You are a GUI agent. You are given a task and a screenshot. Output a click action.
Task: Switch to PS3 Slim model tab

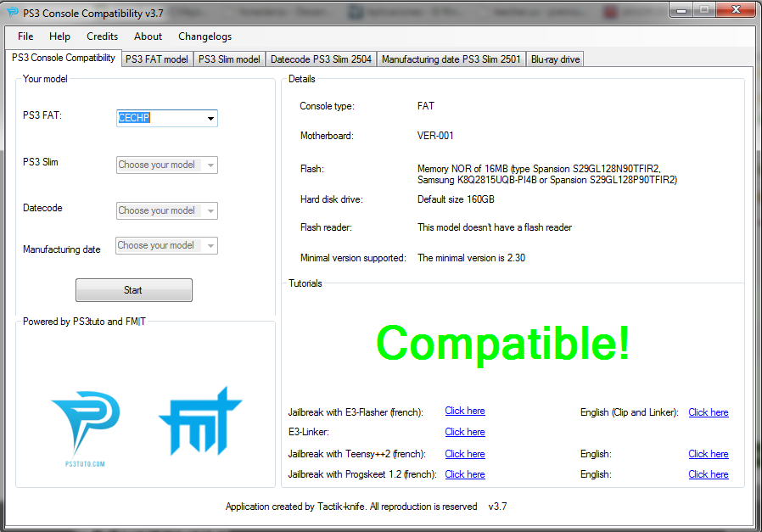[229, 59]
